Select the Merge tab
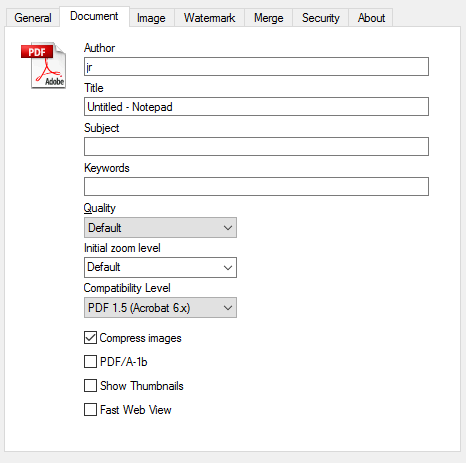This screenshot has height=463, width=466. [x=269, y=18]
